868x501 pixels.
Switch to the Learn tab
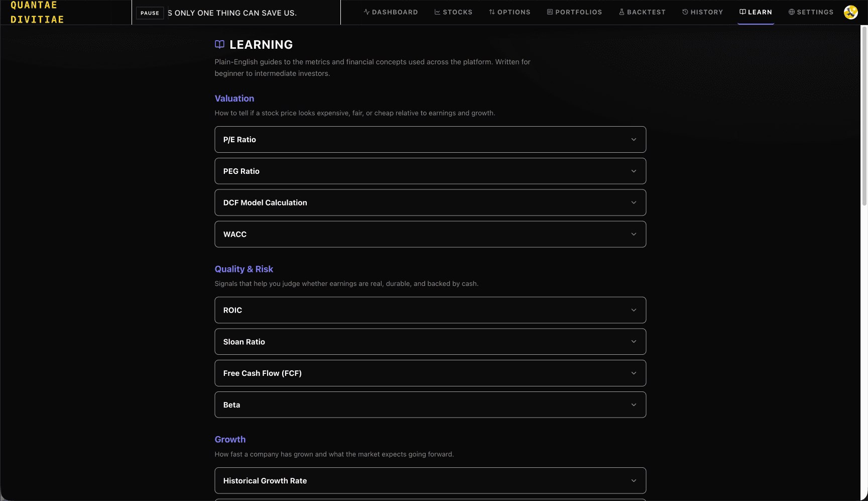(756, 12)
